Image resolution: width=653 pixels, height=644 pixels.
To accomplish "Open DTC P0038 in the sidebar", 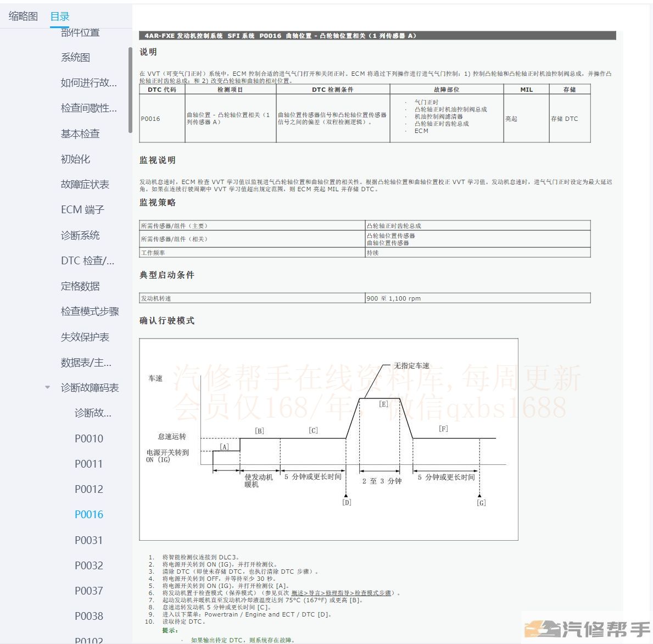I will [x=89, y=617].
